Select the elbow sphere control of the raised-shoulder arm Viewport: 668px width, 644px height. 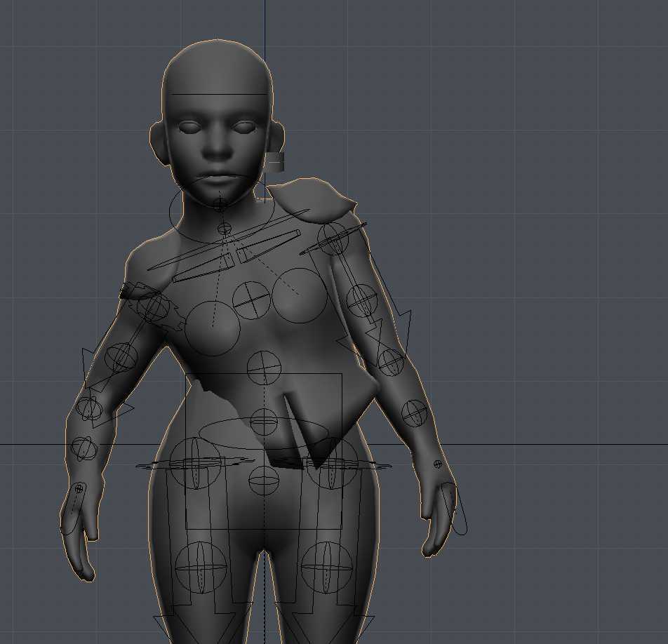click(x=391, y=363)
